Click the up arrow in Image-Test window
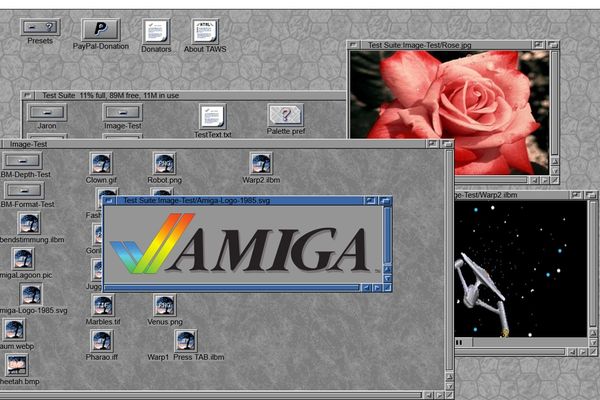Viewport: 600px width, 400px height. click(450, 377)
